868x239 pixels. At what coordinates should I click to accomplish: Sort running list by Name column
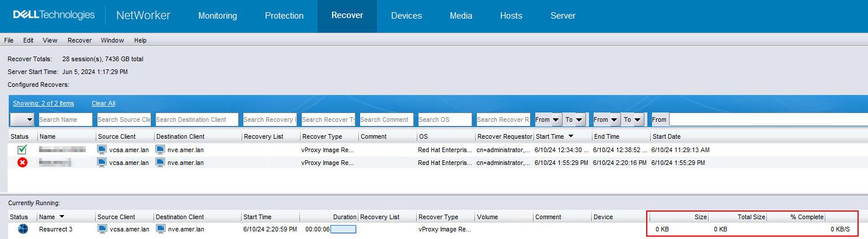(47, 217)
